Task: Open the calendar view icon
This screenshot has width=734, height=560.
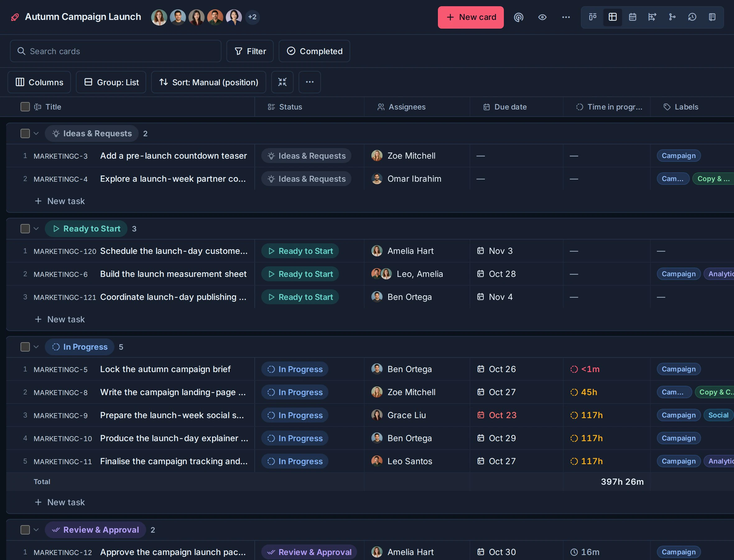Action: pos(632,17)
